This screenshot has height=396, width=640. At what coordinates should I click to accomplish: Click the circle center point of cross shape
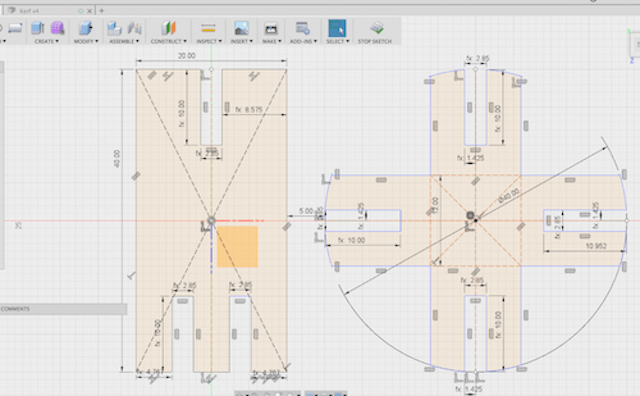click(x=475, y=220)
